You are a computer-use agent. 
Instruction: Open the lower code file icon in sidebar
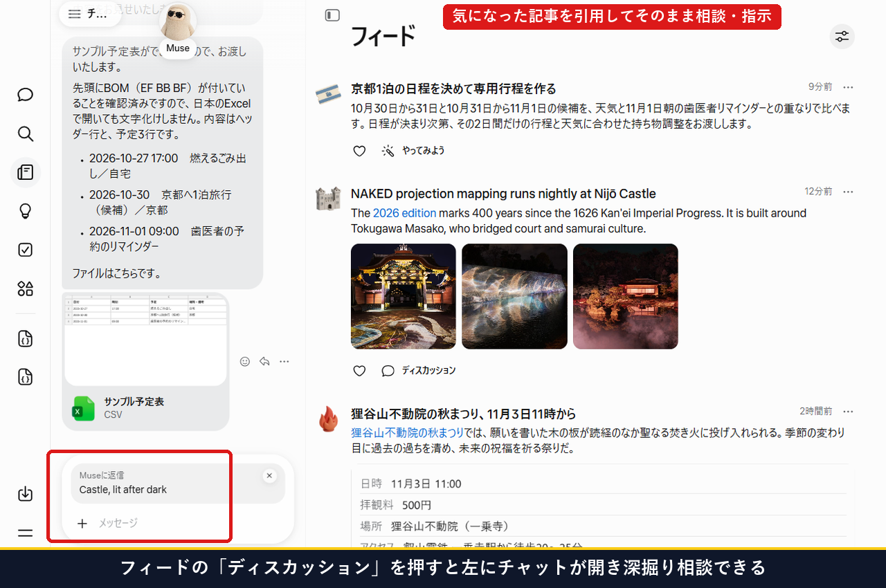click(x=26, y=377)
